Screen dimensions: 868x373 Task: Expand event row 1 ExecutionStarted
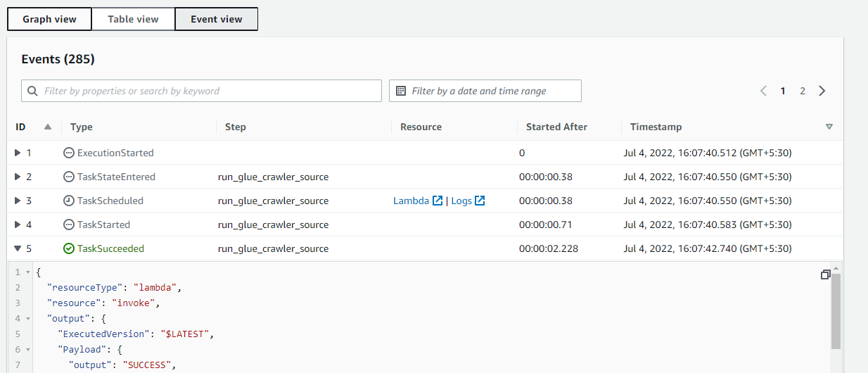point(18,153)
